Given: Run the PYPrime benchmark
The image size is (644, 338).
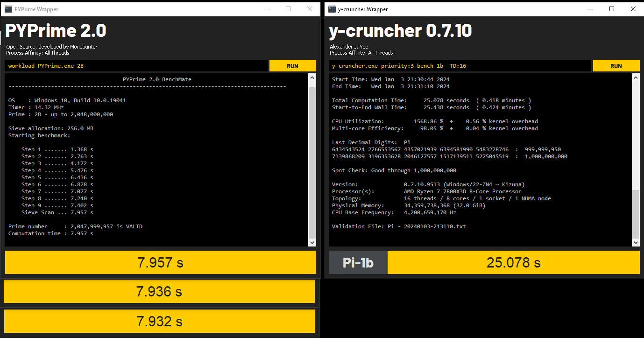Looking at the screenshot, I should point(293,66).
